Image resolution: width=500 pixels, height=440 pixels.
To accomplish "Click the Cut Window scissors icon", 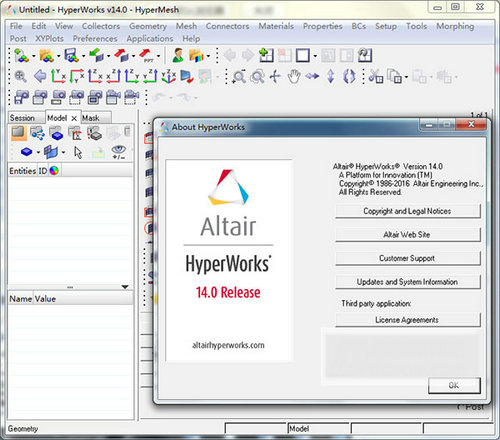I will [x=376, y=77].
